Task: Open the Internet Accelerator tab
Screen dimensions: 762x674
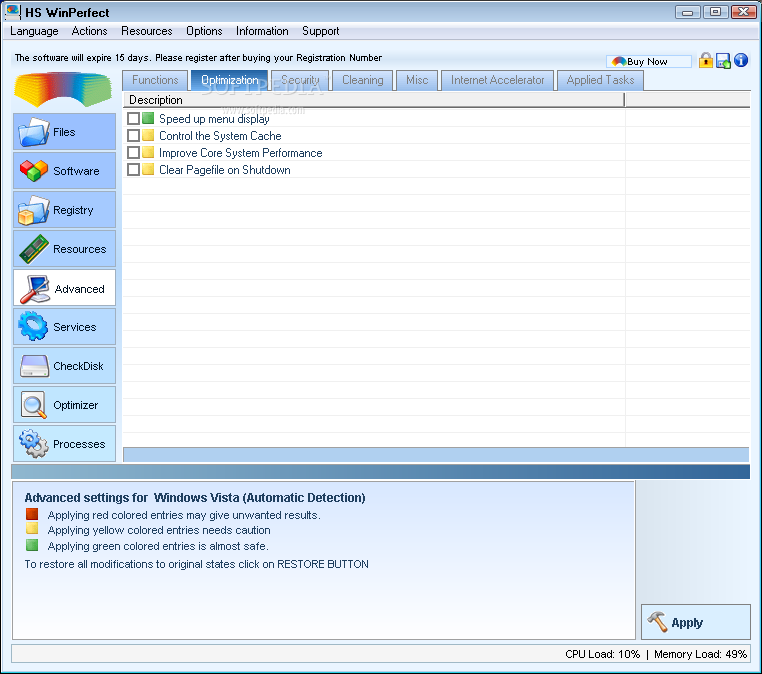Action: click(497, 80)
